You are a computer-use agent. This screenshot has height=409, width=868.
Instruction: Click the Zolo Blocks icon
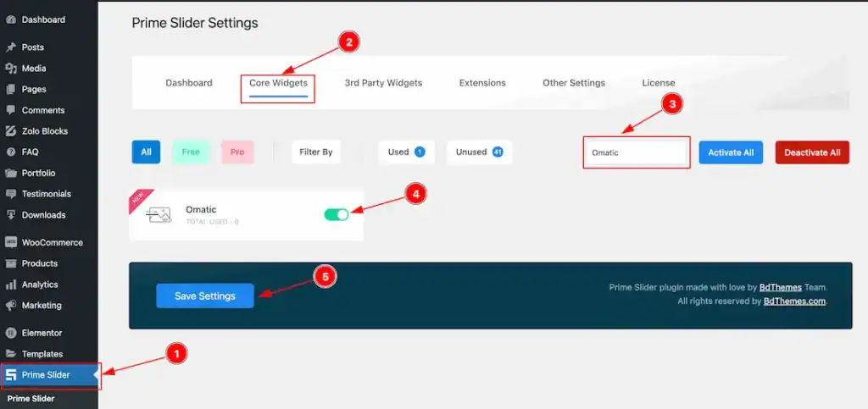pyautogui.click(x=10, y=131)
